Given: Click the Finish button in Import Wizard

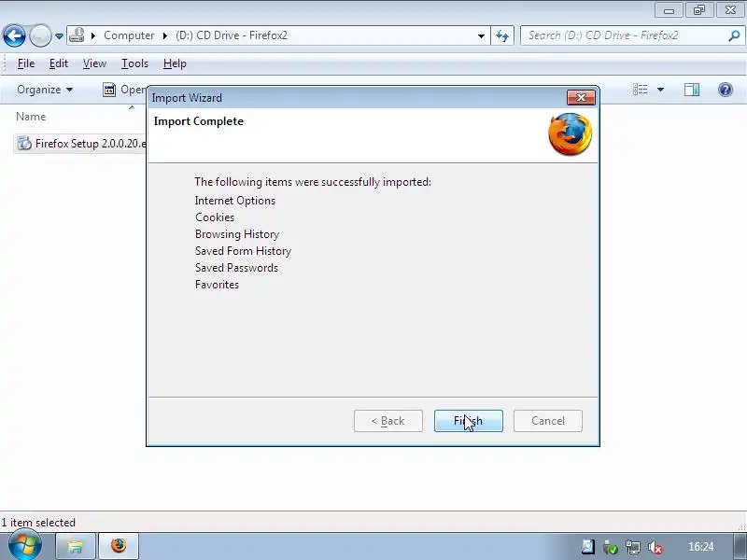Looking at the screenshot, I should point(469,421).
